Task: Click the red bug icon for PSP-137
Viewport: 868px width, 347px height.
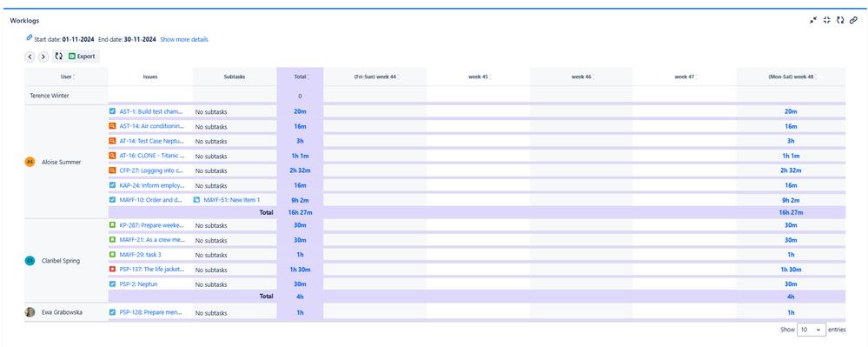Action: [112, 270]
